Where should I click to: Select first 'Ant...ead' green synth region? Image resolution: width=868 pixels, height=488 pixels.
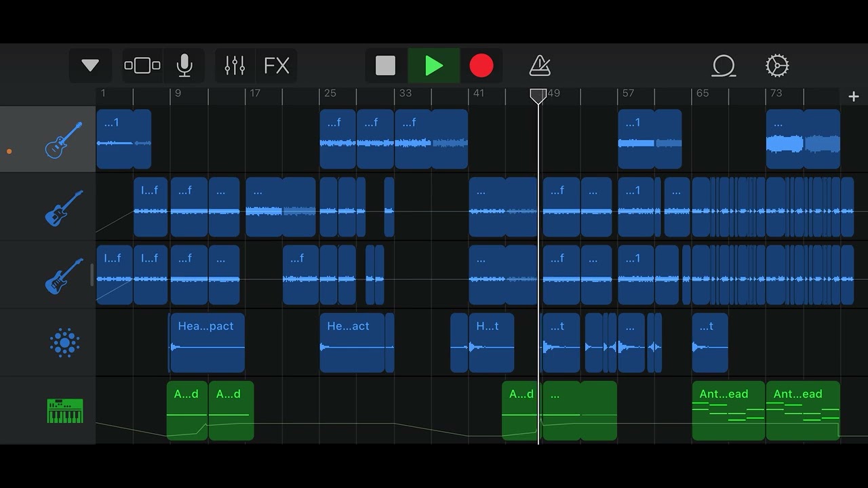point(728,411)
